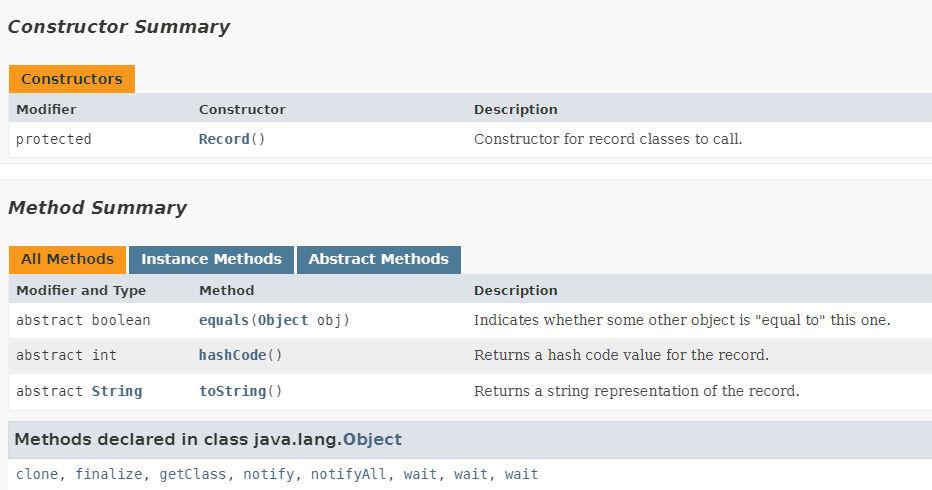The height and width of the screenshot is (490, 932).
Task: Follow the java.lang.Object class link
Action: coord(372,439)
